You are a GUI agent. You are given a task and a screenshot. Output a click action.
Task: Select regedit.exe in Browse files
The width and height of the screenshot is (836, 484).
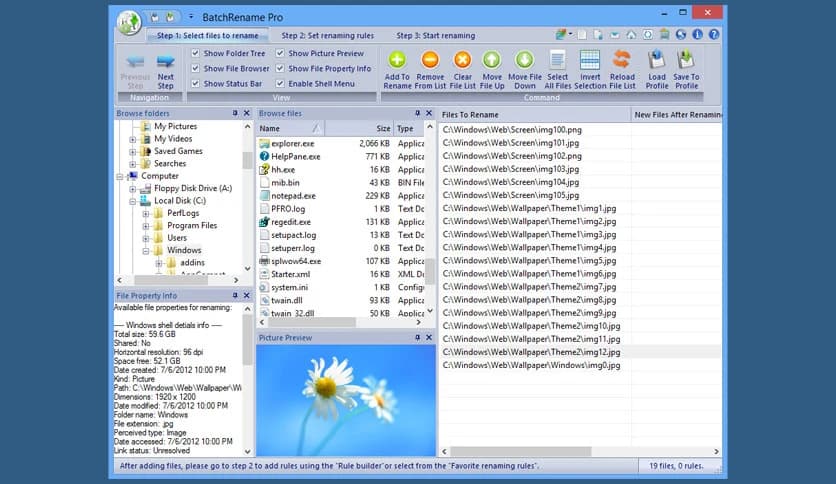coord(291,222)
